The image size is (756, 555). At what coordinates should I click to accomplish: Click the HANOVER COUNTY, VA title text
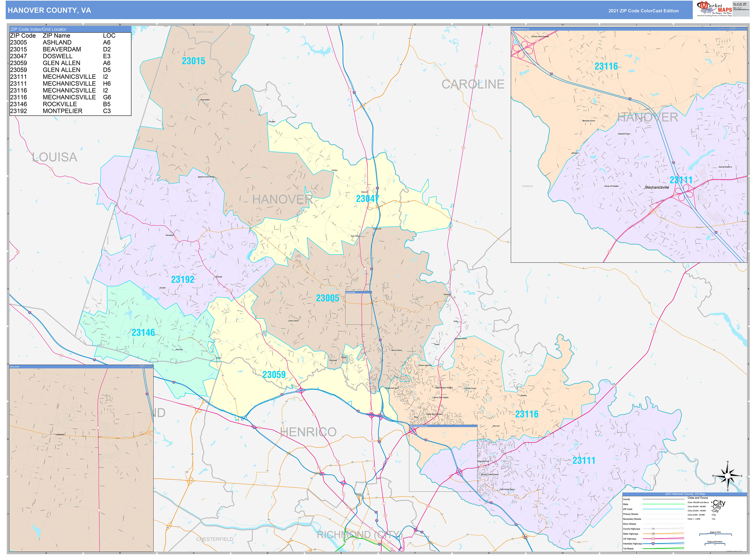pyautogui.click(x=49, y=10)
